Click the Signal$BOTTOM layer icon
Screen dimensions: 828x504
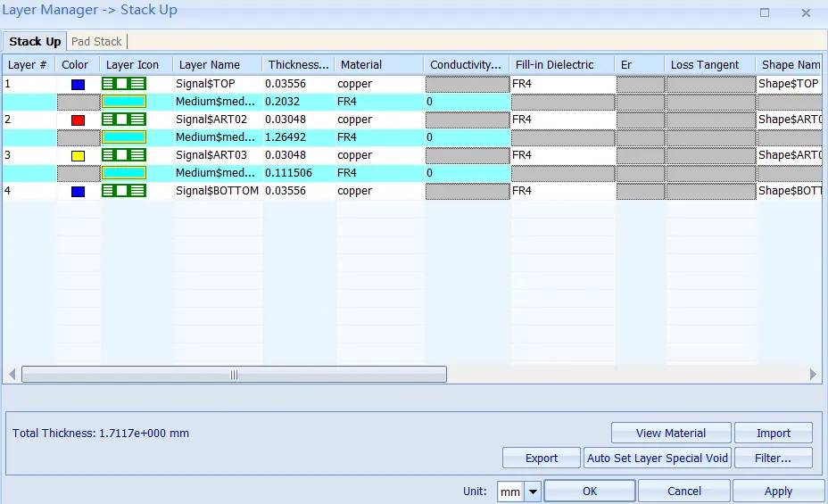123,191
